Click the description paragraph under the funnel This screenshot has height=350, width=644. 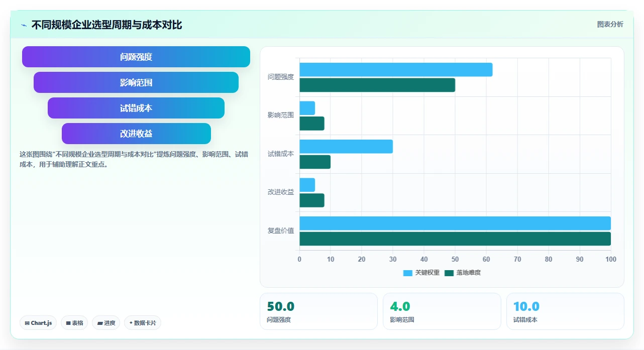(134, 159)
